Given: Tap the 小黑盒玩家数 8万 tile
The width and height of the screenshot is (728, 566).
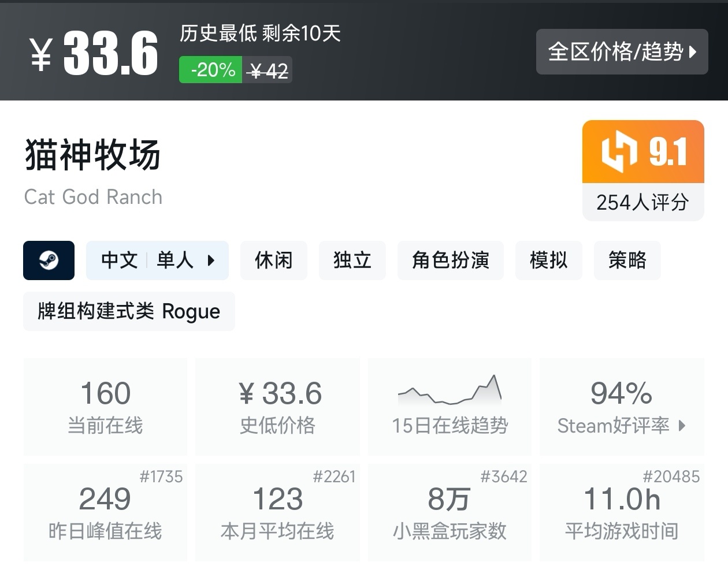Looking at the screenshot, I should 450,512.
